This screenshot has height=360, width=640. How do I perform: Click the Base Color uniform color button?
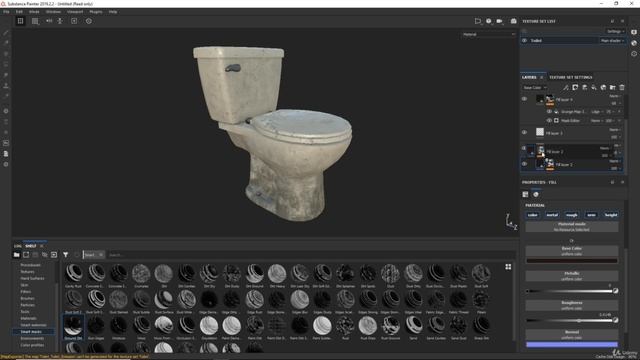[571, 251]
